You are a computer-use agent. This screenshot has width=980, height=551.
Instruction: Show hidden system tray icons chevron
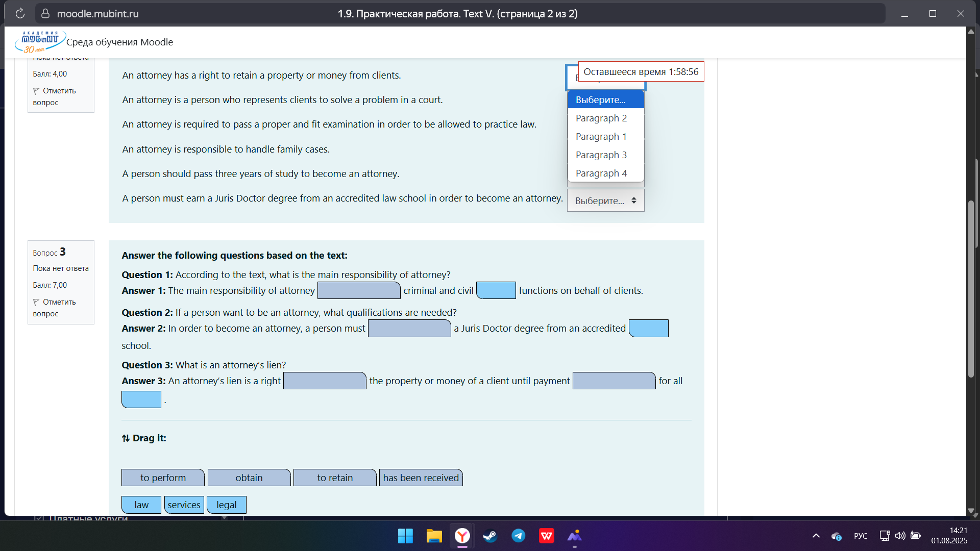816,536
